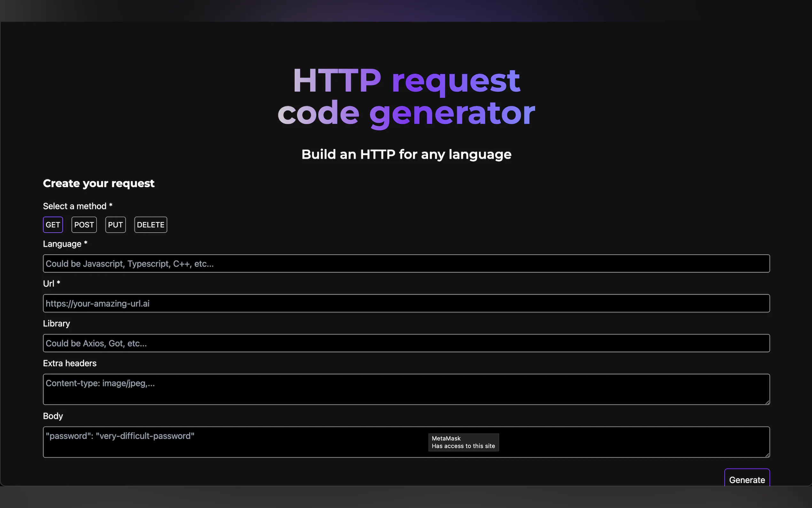Image resolution: width=812 pixels, height=508 pixels.
Task: Select the GET method button
Action: pos(53,225)
